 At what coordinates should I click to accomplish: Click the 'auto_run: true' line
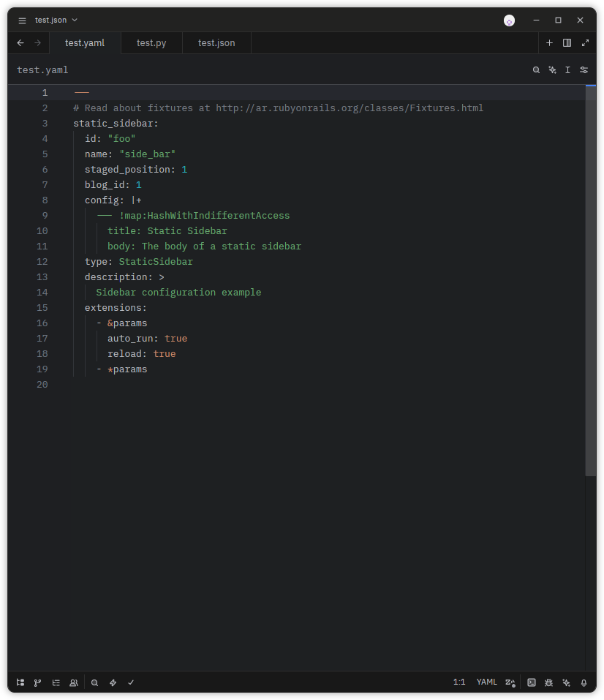(x=147, y=339)
